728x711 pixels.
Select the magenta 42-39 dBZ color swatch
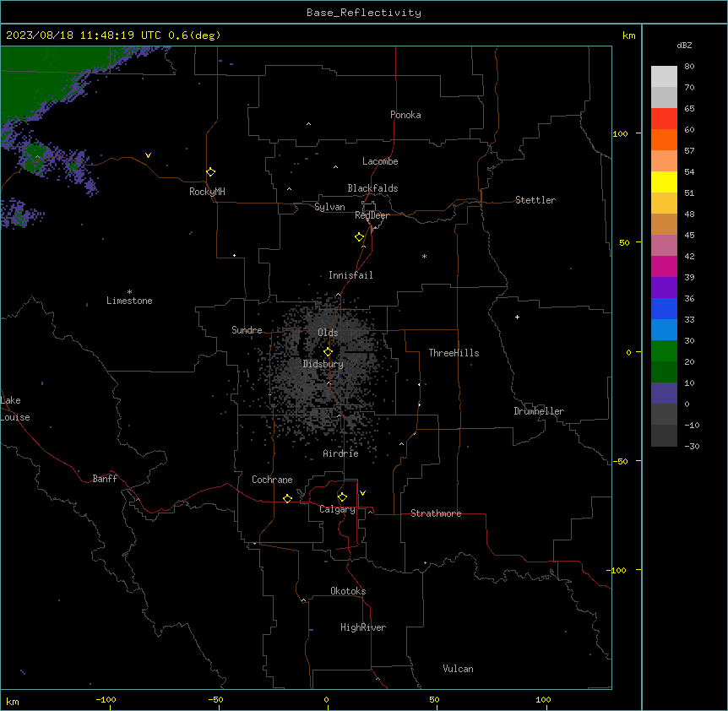[664, 266]
